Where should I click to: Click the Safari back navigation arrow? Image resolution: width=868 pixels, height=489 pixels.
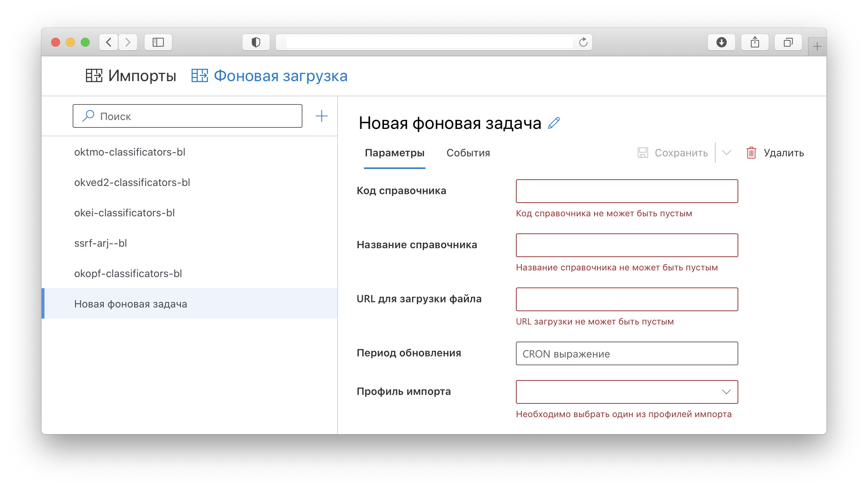coord(109,42)
